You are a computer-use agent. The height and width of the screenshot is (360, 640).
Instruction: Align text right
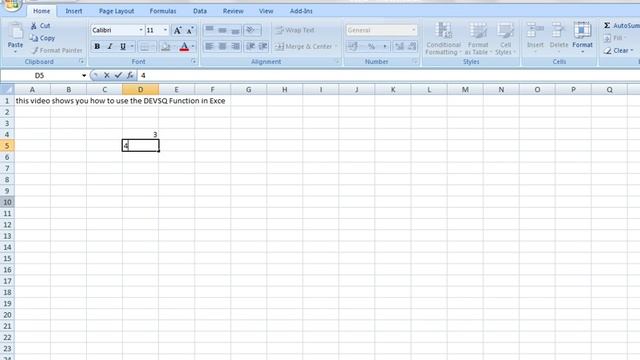pos(236,47)
